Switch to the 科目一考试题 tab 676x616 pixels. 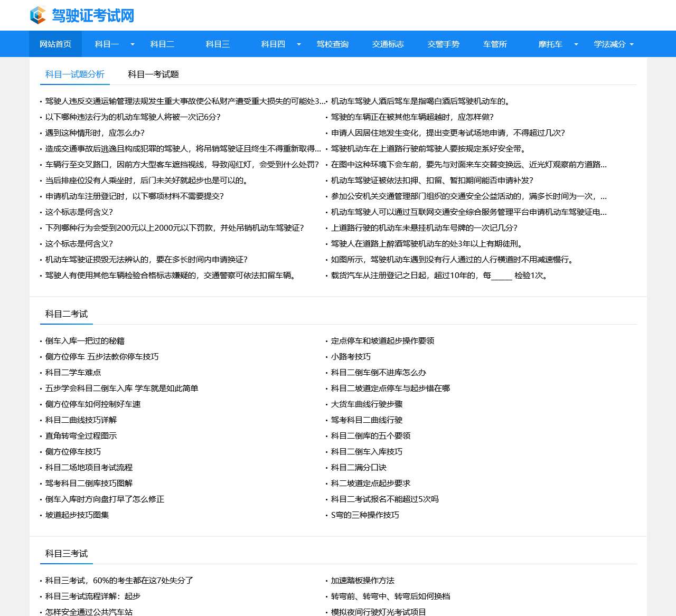coord(153,74)
